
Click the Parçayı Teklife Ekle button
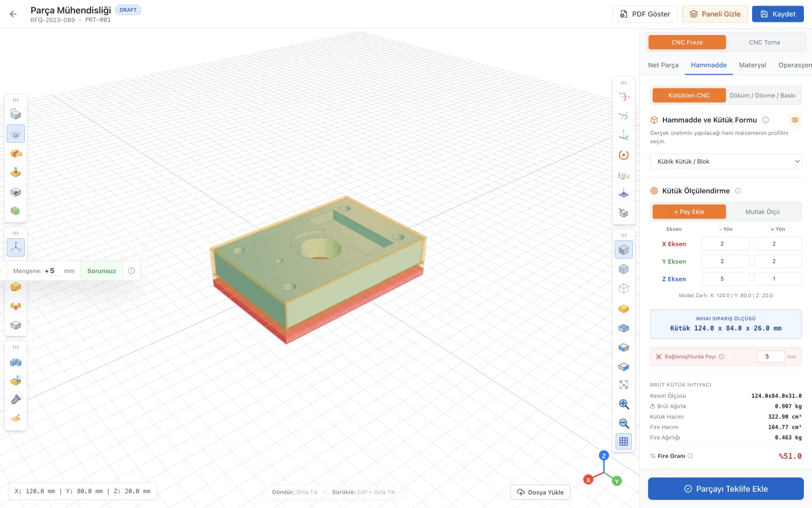click(726, 489)
